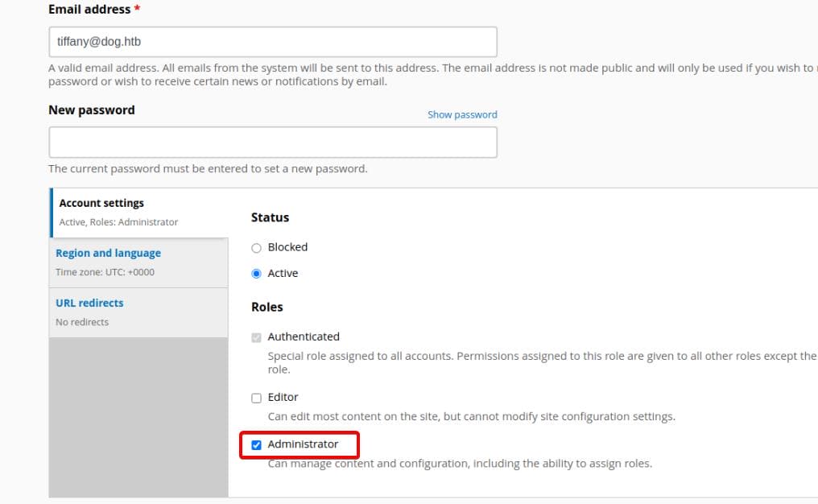Screen dimensions: 818x504
Task: Check the Editor role checkbox
Action: pyautogui.click(x=256, y=398)
